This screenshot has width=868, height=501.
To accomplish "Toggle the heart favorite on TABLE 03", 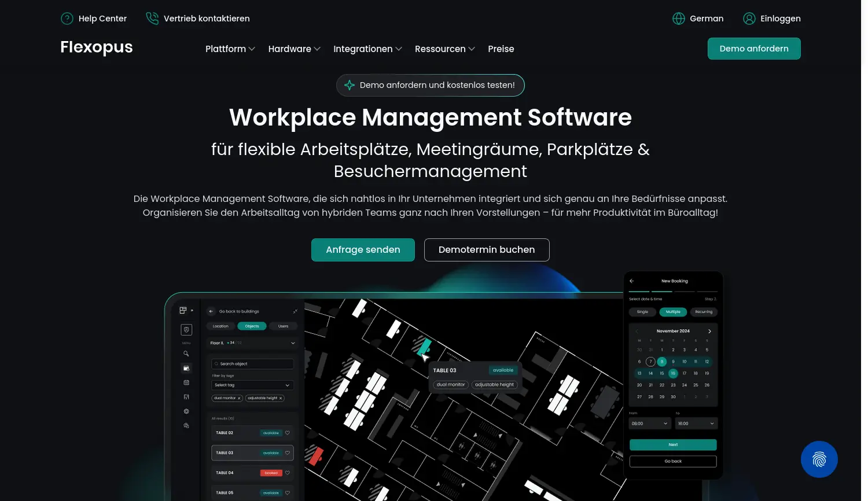I will pyautogui.click(x=288, y=452).
